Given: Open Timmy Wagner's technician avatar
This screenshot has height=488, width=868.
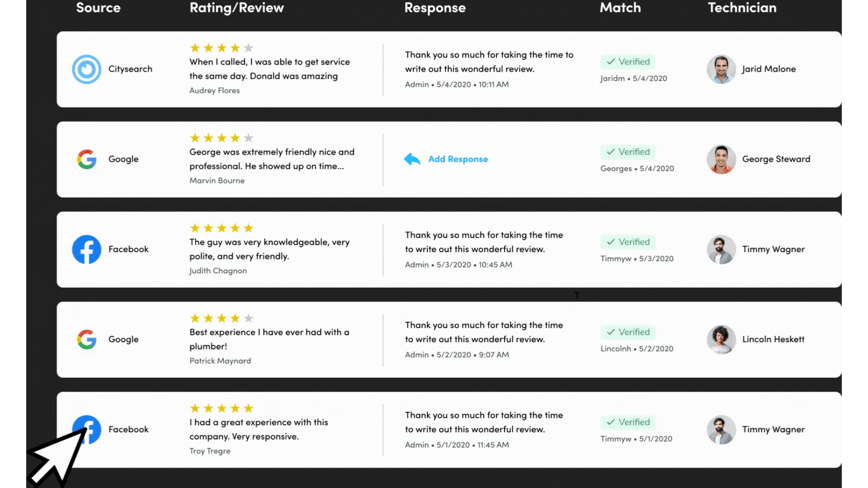Looking at the screenshot, I should (721, 249).
